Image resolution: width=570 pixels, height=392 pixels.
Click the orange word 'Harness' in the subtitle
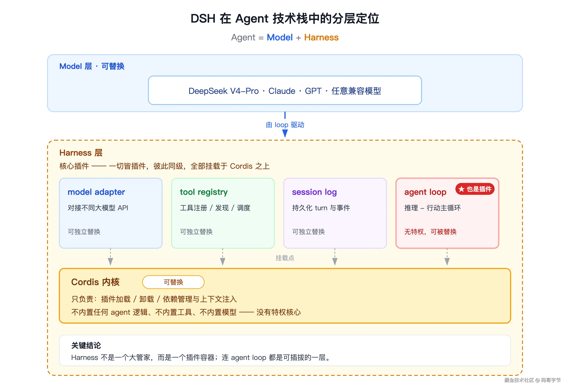tap(321, 37)
